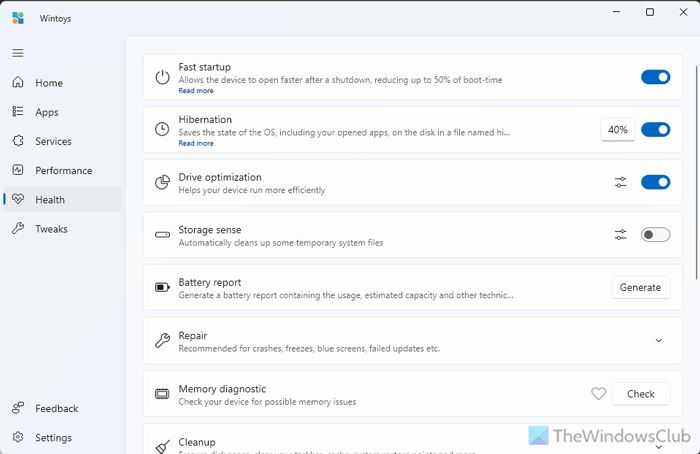700x454 pixels.
Task: Click the Repair wrench icon
Action: pyautogui.click(x=162, y=341)
